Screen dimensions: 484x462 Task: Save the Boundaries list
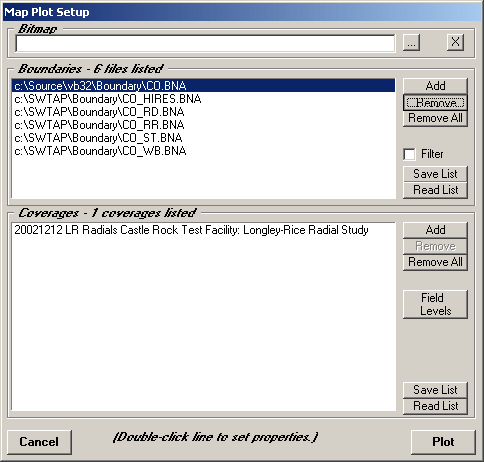(x=435, y=174)
